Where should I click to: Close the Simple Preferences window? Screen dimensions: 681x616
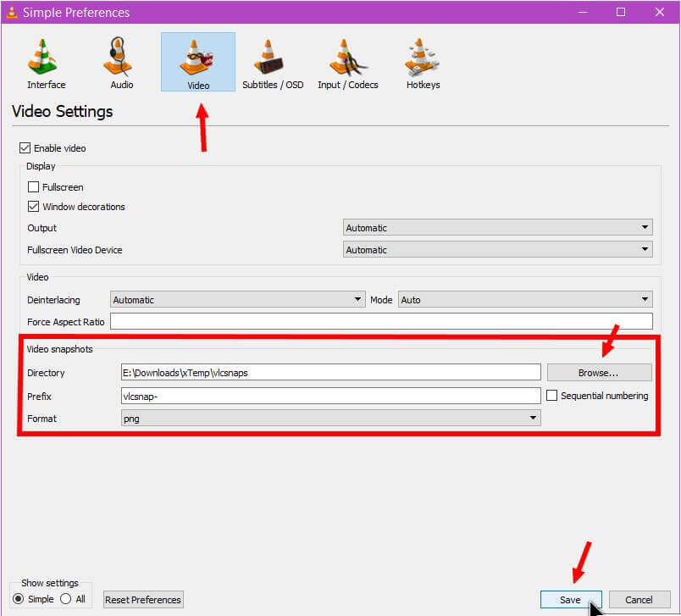pos(659,12)
